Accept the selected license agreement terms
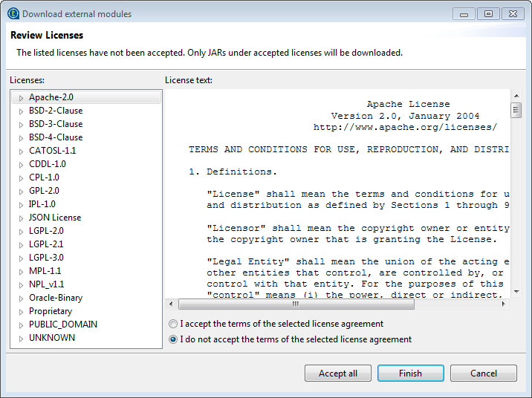This screenshot has height=398, width=532. pos(173,324)
